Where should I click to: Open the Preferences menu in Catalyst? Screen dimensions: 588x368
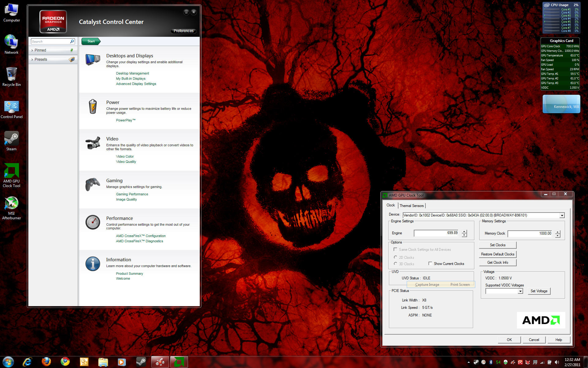coord(183,31)
